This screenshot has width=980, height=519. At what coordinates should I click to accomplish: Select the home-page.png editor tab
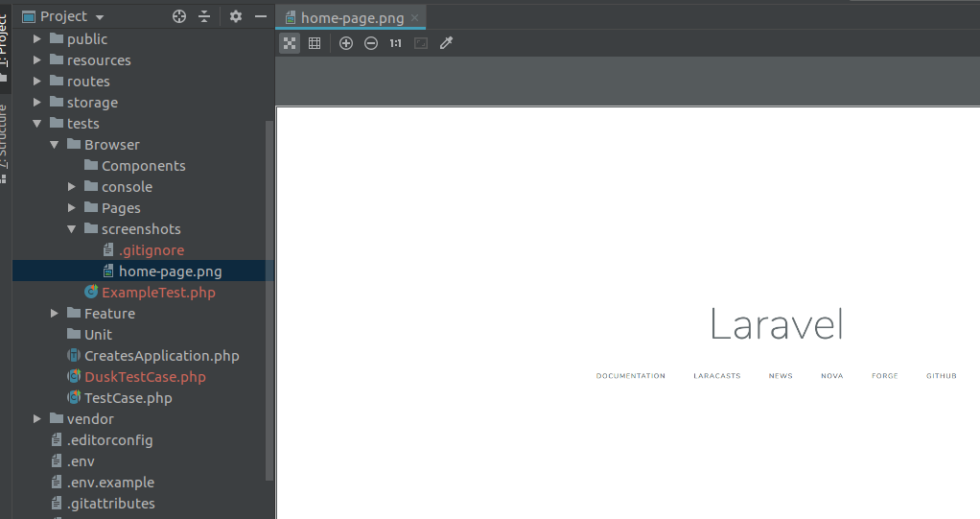(352, 17)
